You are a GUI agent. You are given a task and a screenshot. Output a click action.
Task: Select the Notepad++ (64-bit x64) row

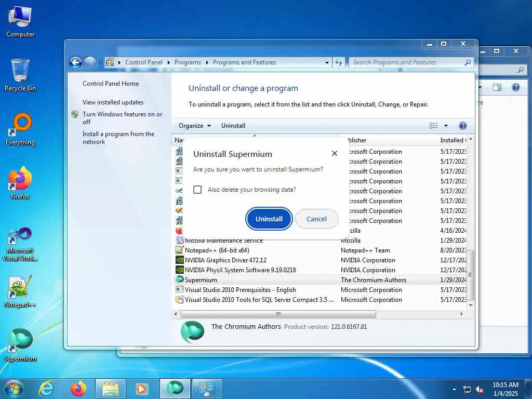pyautogui.click(x=321, y=250)
